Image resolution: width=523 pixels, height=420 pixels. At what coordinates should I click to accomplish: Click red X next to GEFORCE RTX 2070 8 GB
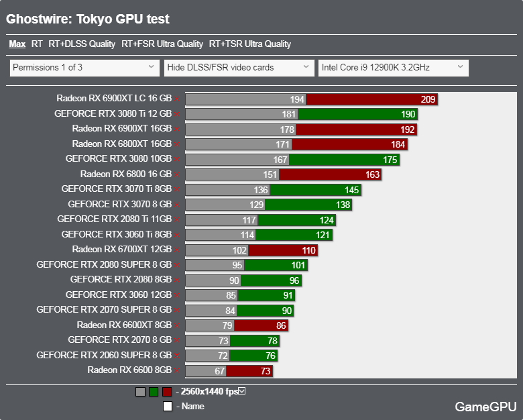[177, 341]
